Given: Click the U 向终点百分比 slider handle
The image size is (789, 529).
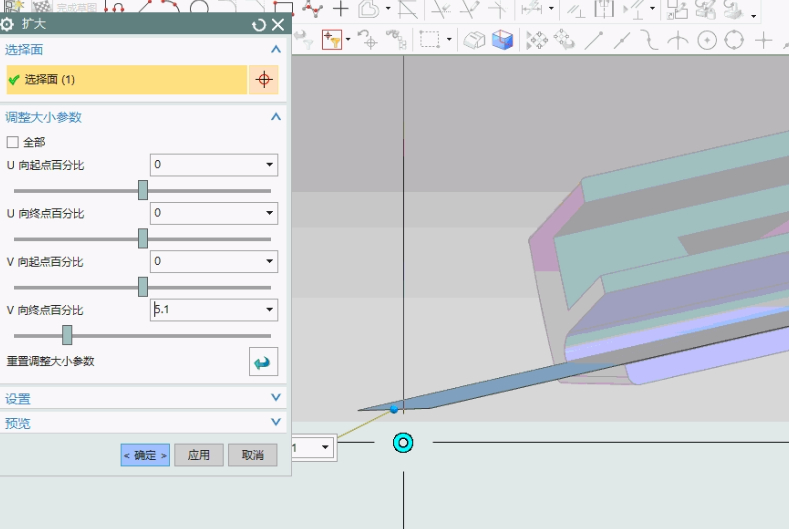Looking at the screenshot, I should (x=143, y=239).
